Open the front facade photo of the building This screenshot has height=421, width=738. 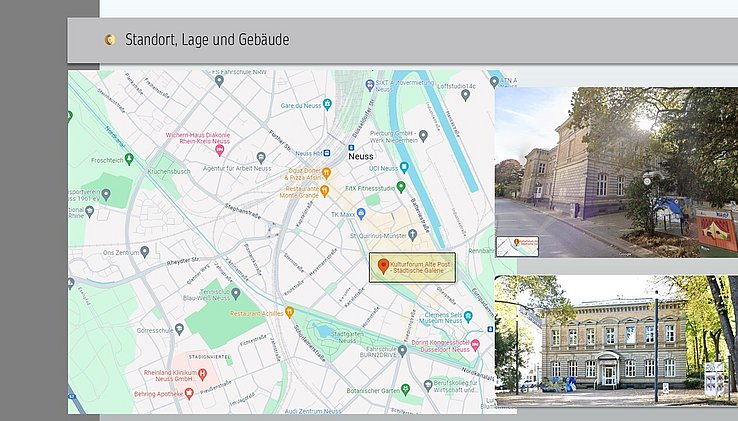[x=616, y=340]
